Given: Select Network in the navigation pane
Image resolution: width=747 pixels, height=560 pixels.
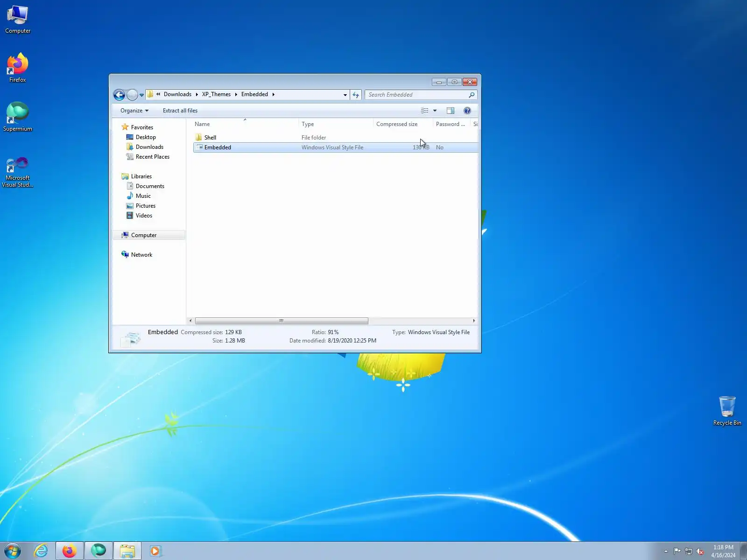Looking at the screenshot, I should tap(141, 255).
